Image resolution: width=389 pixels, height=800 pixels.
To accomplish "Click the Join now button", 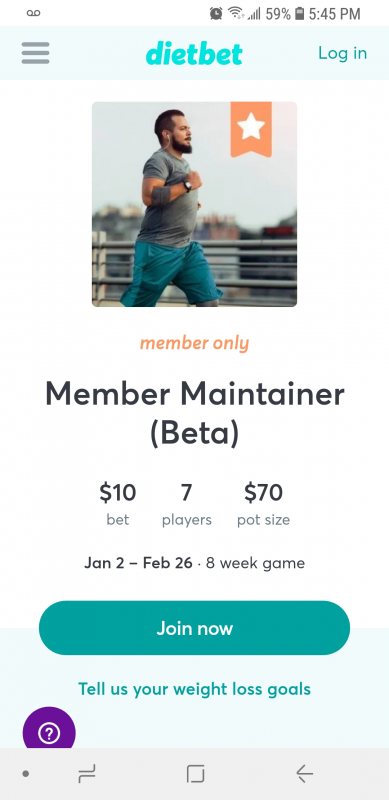I will tap(194, 628).
